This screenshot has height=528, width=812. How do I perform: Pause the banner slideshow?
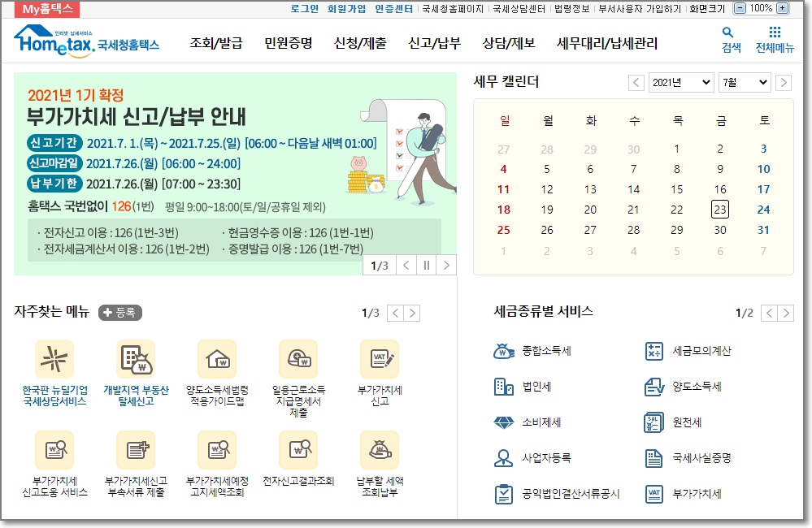pyautogui.click(x=426, y=266)
